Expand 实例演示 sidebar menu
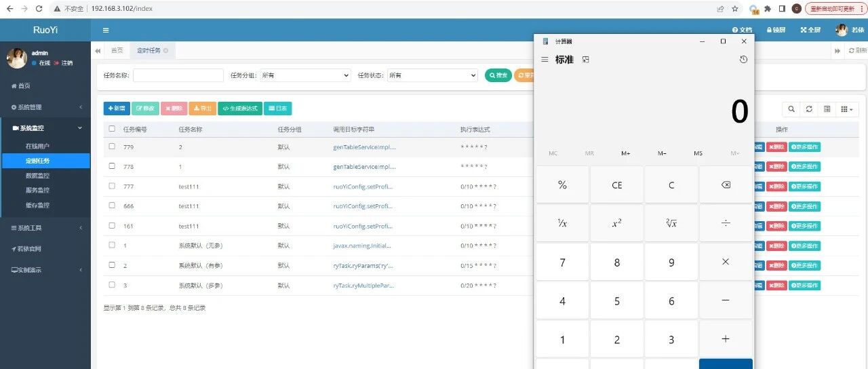This screenshot has height=369, width=868. click(45, 270)
